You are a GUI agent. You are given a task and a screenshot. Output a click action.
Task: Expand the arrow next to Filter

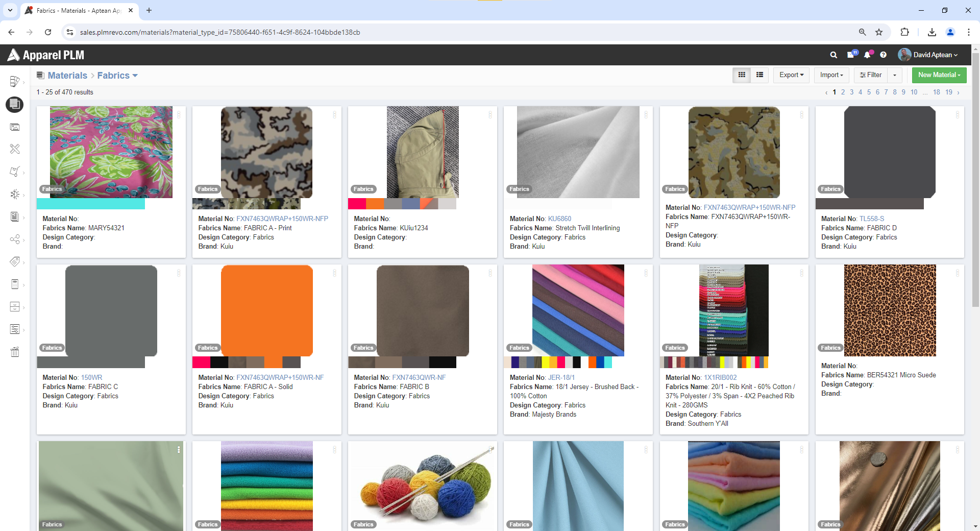pos(895,75)
